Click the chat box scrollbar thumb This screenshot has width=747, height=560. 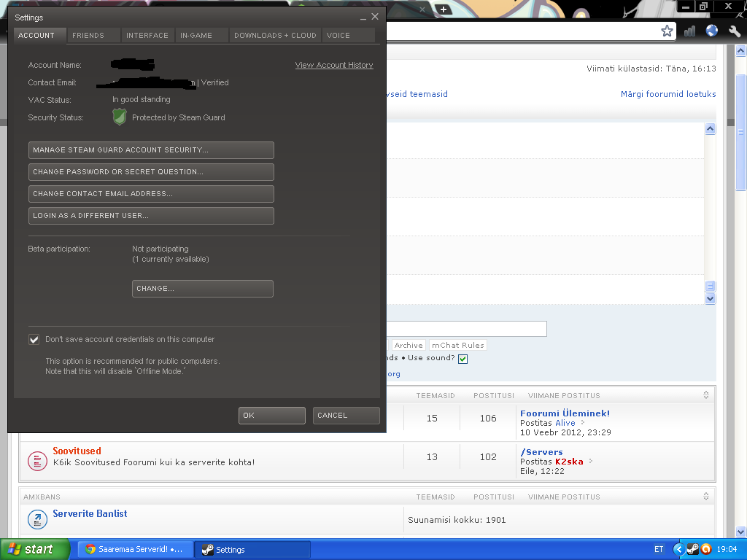[x=710, y=286]
